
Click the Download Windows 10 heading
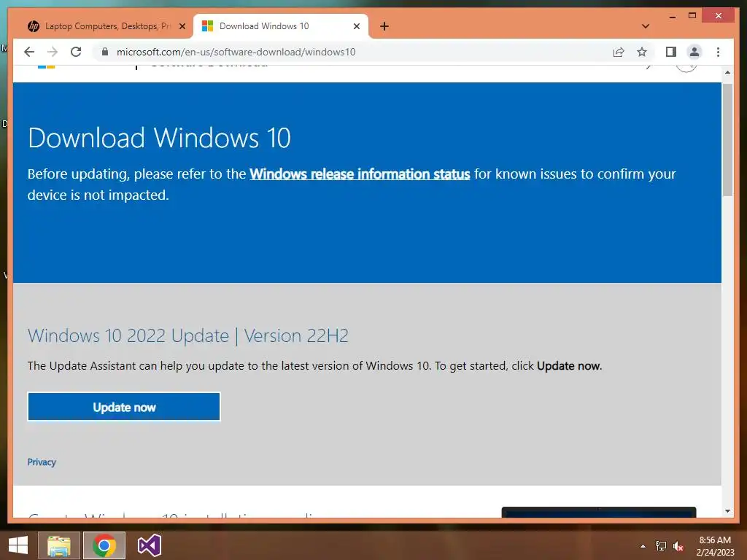tap(159, 138)
